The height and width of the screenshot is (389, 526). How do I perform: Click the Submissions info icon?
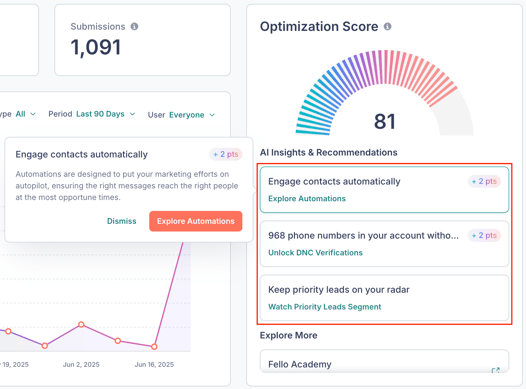pos(134,26)
